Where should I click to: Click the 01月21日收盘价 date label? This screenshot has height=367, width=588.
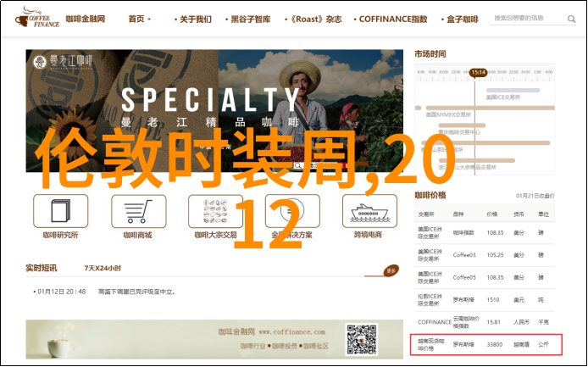click(535, 196)
